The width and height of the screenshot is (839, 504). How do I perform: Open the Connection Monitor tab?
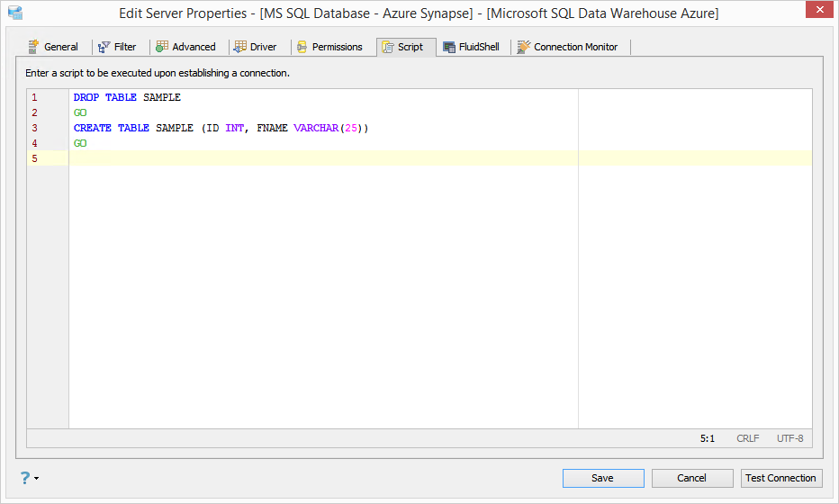point(568,47)
